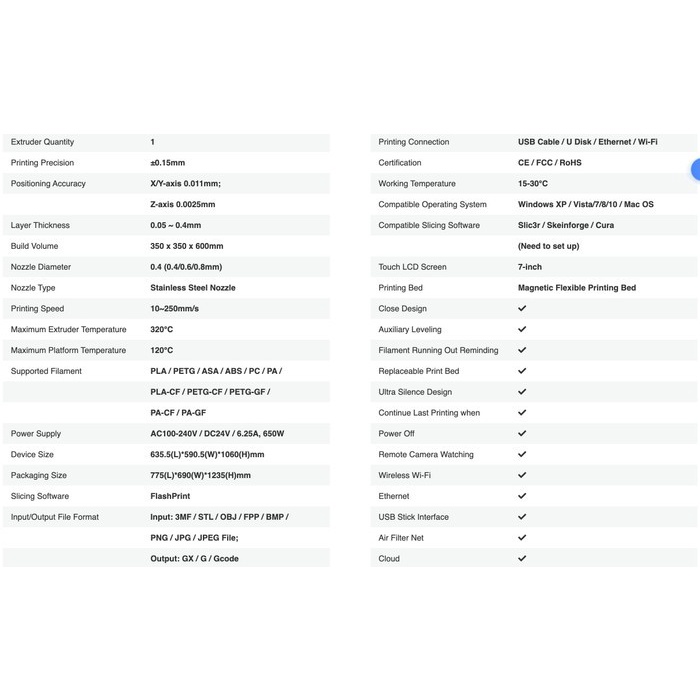Select the Extruder Quantity row label
The height and width of the screenshot is (700, 700).
tap(42, 142)
